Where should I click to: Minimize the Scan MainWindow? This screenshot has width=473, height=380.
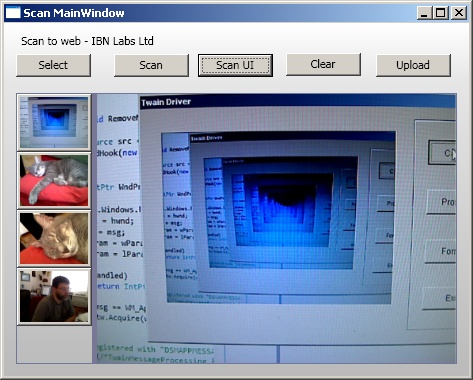coord(424,13)
